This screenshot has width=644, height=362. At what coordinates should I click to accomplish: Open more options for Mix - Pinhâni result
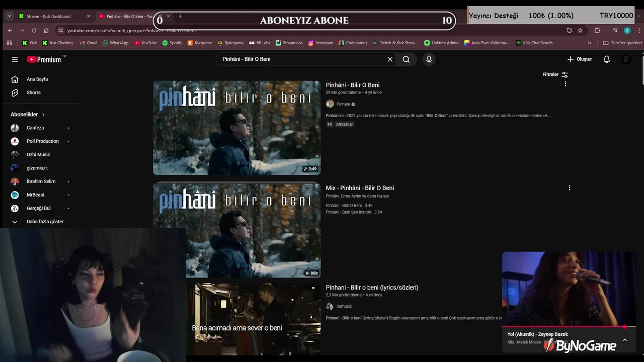click(x=570, y=188)
